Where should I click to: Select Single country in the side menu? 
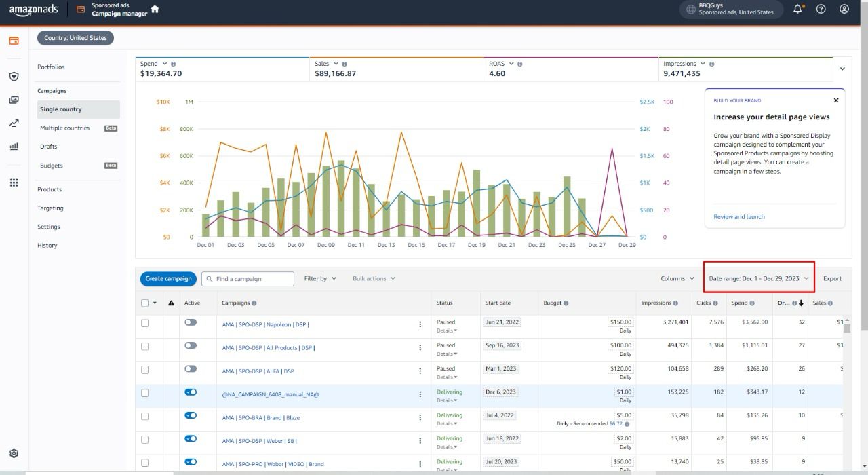point(79,109)
